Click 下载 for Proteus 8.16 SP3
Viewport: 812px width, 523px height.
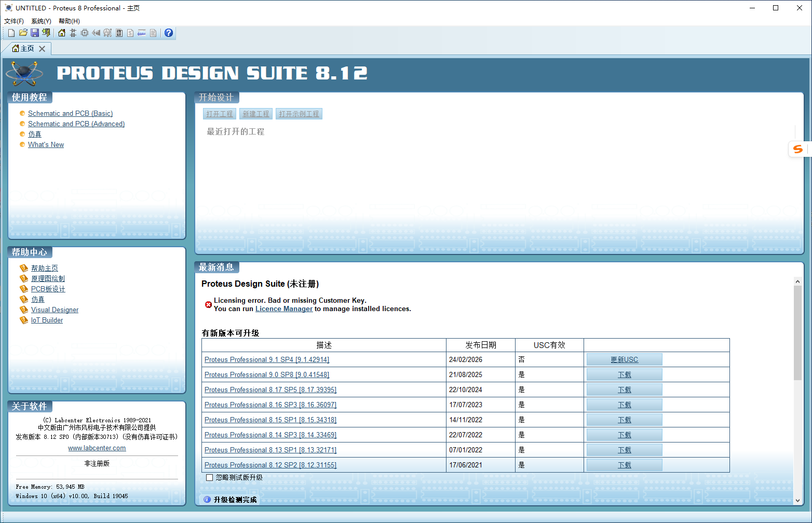(625, 405)
